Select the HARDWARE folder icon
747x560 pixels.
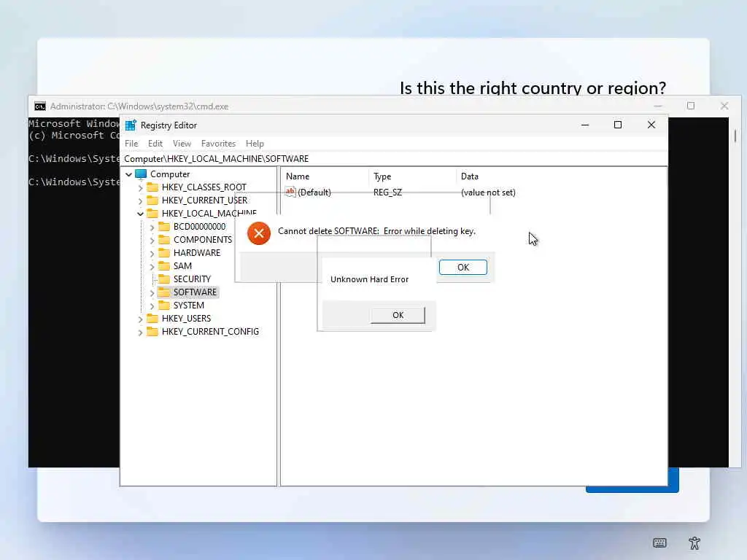coord(164,252)
